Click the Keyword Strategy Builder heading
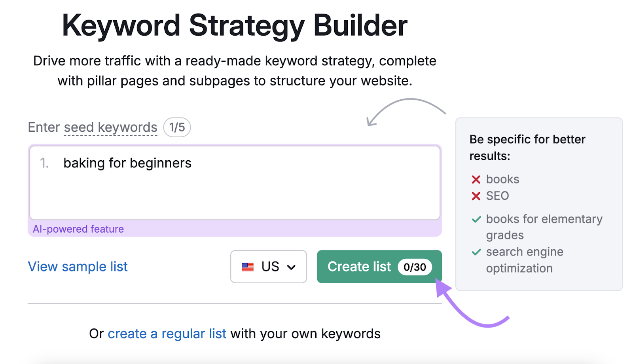633x364 pixels. 235,25
